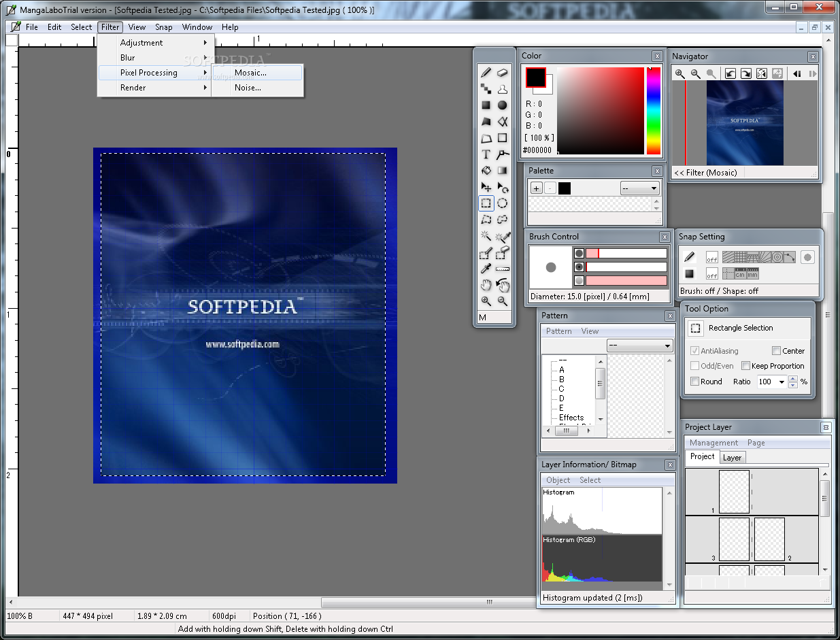Select the Effects item in Pattern tree

pyautogui.click(x=571, y=418)
